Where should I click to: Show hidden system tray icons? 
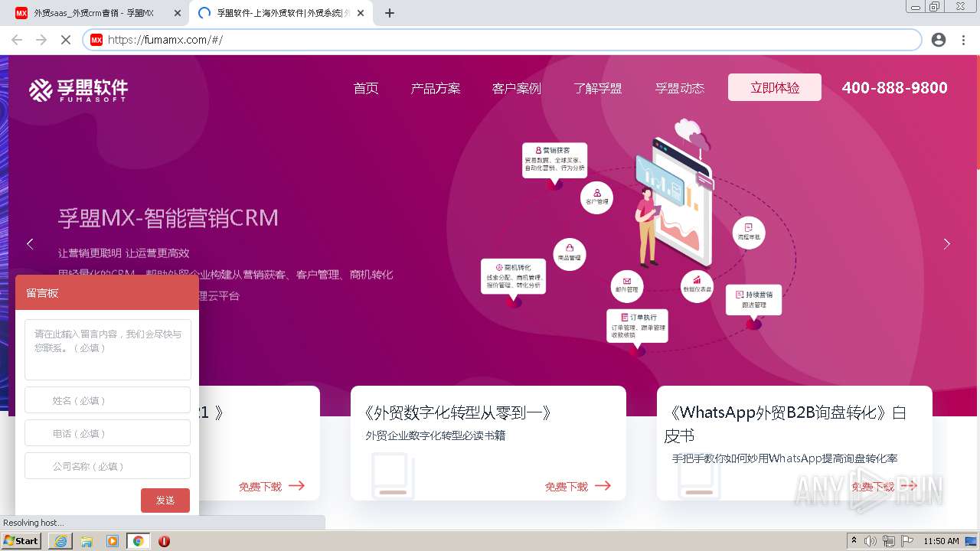[x=854, y=541]
